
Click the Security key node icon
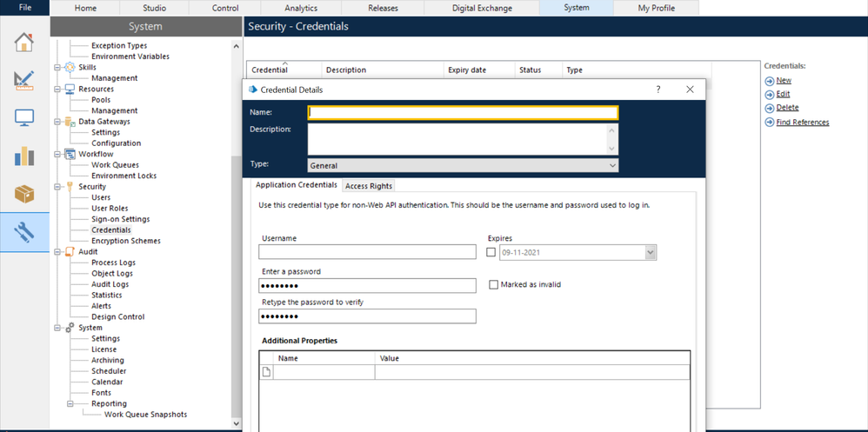70,186
